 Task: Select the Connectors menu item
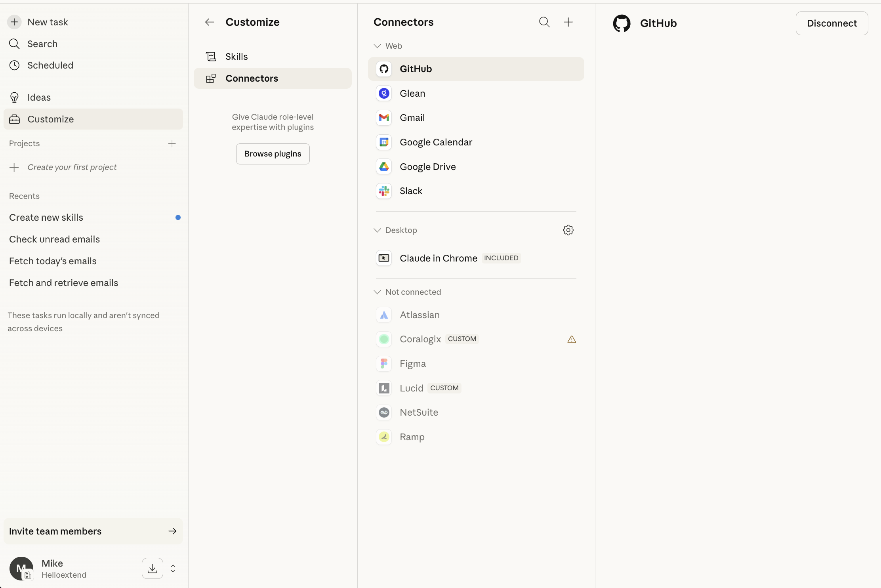[273, 78]
